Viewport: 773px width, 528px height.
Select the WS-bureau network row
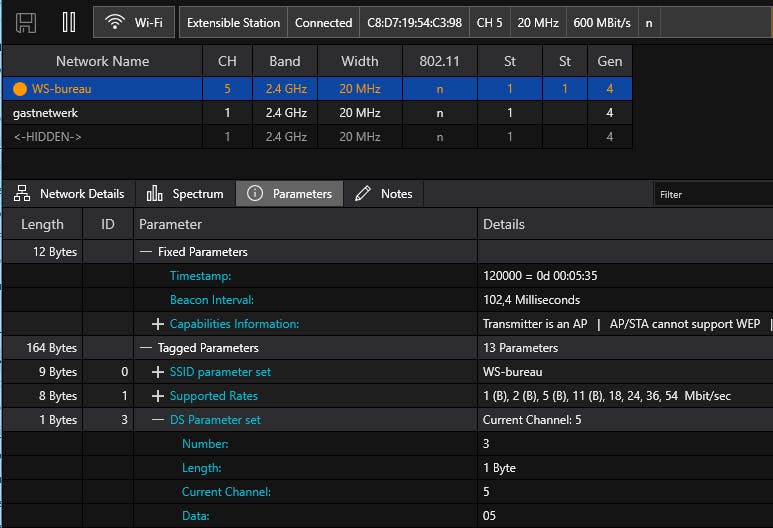[x=318, y=89]
